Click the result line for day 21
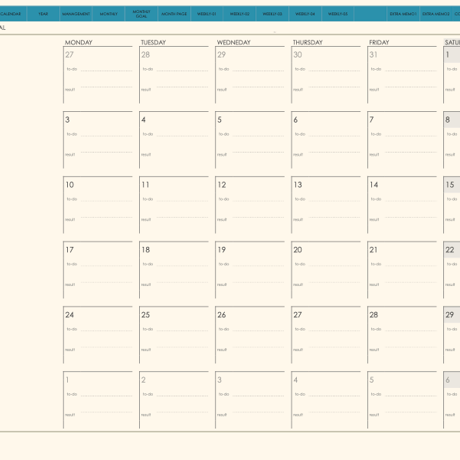Viewport: 460px width, 460px height. click(410, 282)
